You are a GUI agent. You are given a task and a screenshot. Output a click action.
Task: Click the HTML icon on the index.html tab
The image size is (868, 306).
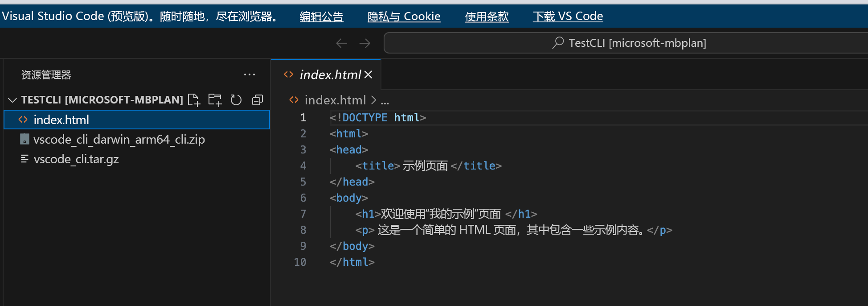pos(289,74)
